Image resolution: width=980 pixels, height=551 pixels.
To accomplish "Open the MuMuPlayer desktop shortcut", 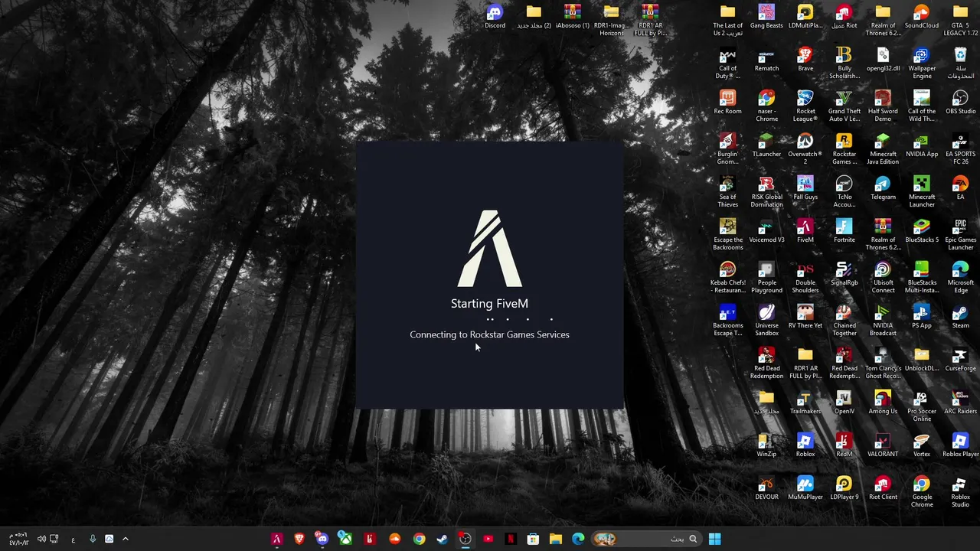I will pos(805,488).
